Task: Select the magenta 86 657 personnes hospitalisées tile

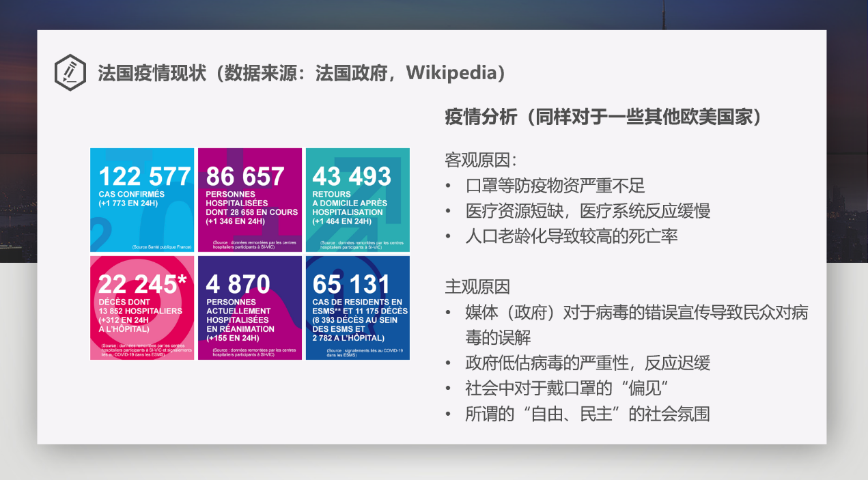Action: tap(249, 199)
